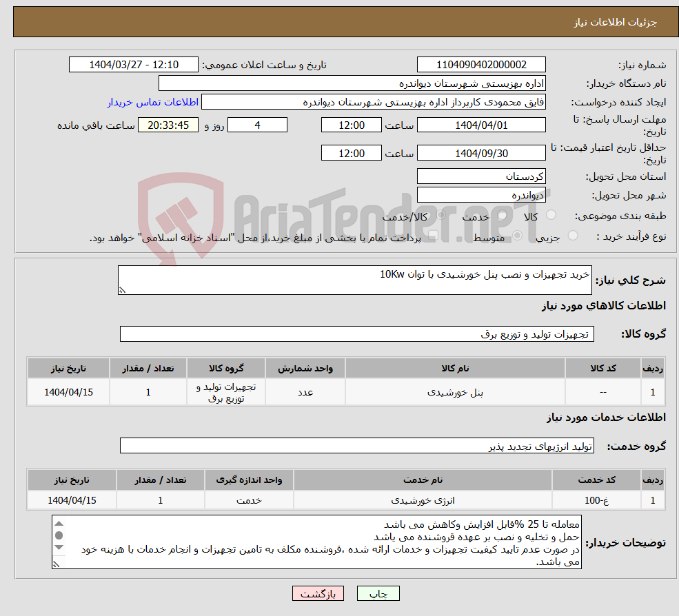Click the days field showing 4
The height and width of the screenshot is (616, 679).
(257, 125)
